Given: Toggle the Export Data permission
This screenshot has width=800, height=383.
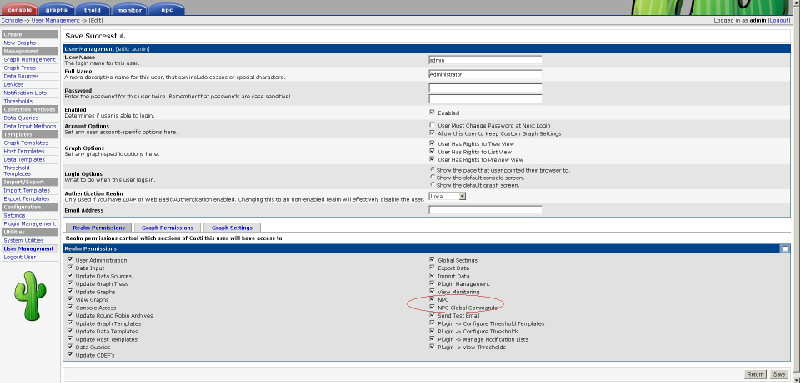Looking at the screenshot, I should click(x=432, y=267).
